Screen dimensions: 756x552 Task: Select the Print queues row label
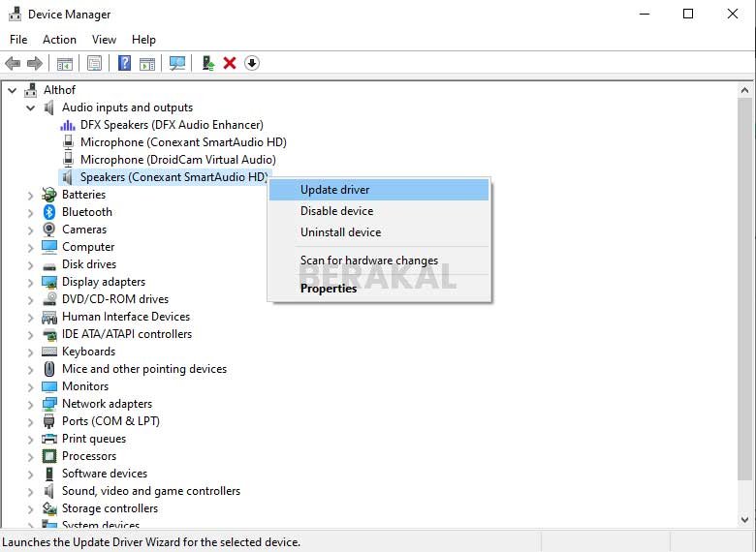coord(94,439)
